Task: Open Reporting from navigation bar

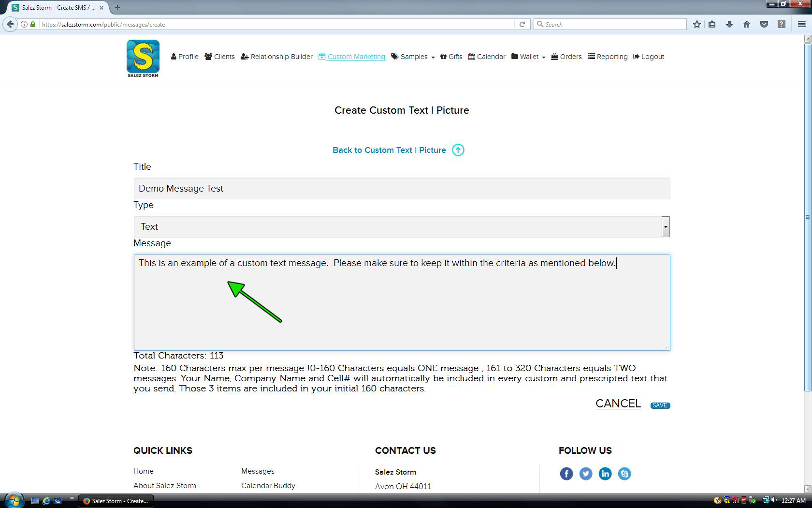Action: coord(608,57)
